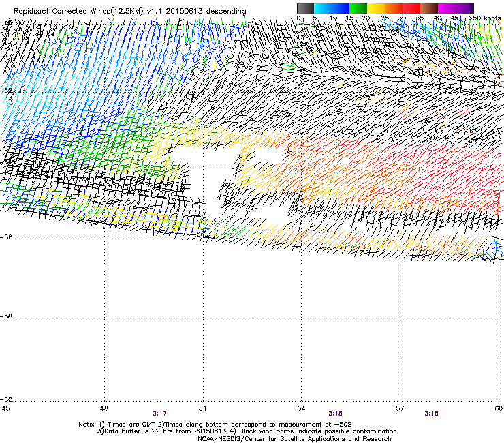Click the 'Times are GMT' note line
This screenshot has height=443, width=504.
(x=215, y=425)
